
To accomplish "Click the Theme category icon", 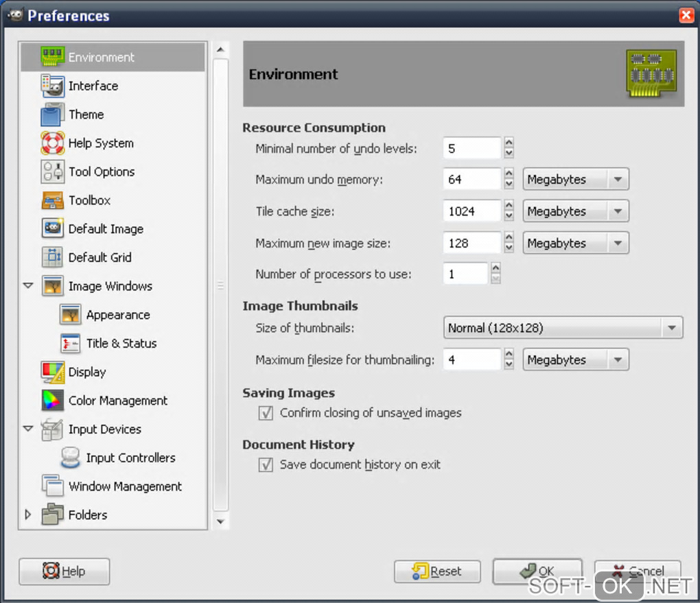I will click(x=52, y=115).
